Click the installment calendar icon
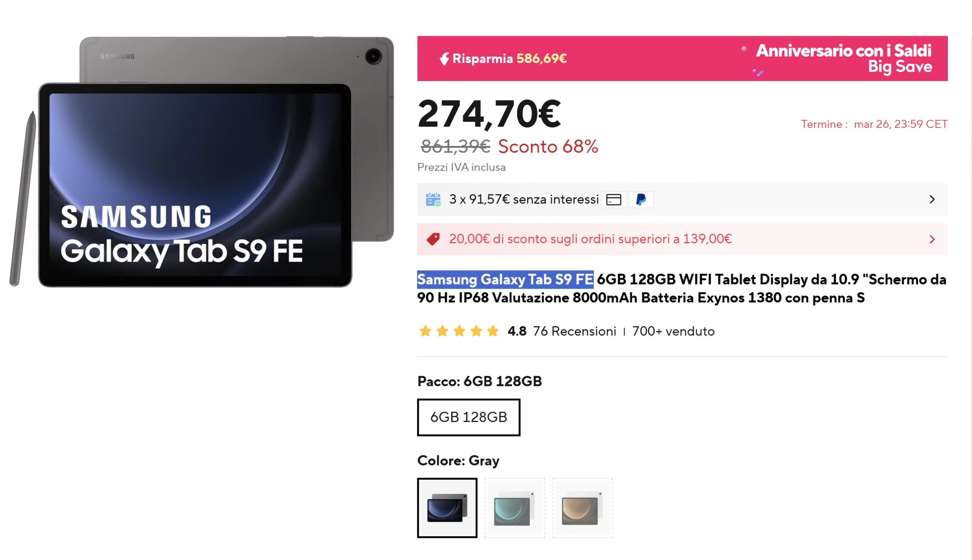972x560 pixels. 433,200
